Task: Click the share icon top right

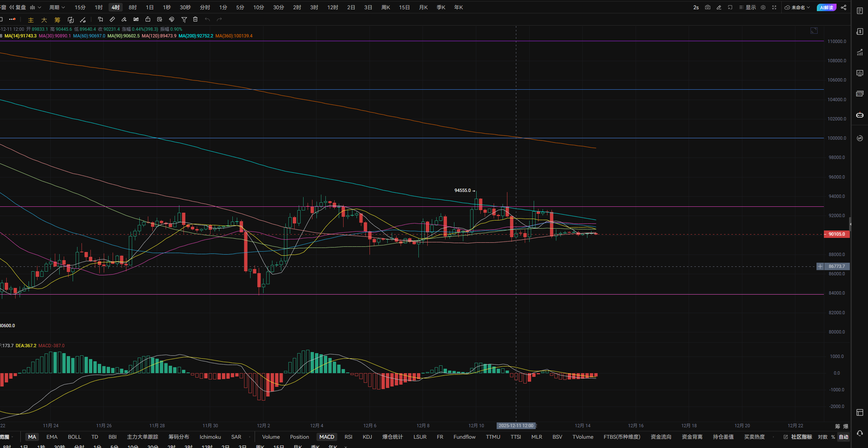Action: (844, 7)
